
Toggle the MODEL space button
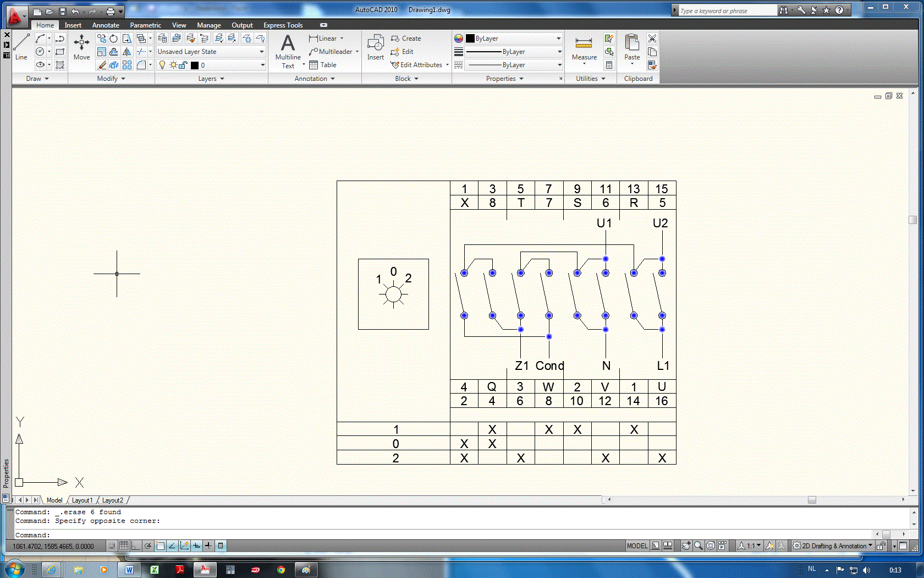click(x=637, y=546)
